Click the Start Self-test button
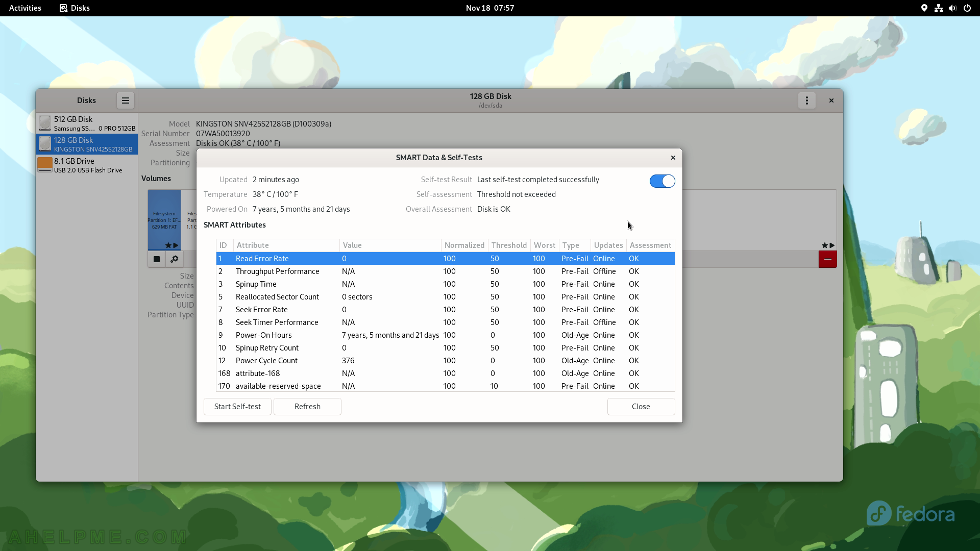The height and width of the screenshot is (551, 980). [x=237, y=407]
